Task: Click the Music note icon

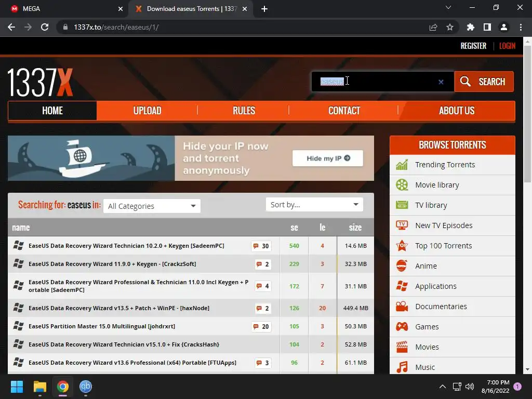Action: tap(402, 367)
